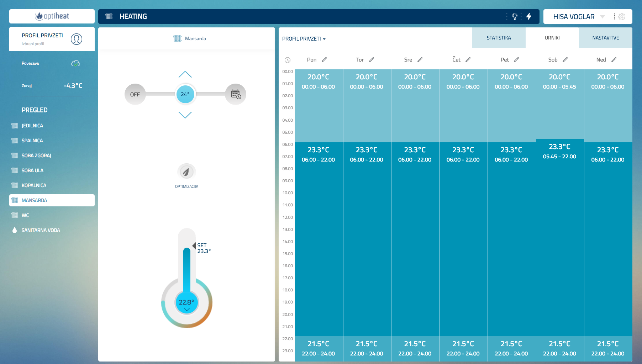Toggle the lightning bolt icon in header
The height and width of the screenshot is (364, 642).
click(529, 16)
